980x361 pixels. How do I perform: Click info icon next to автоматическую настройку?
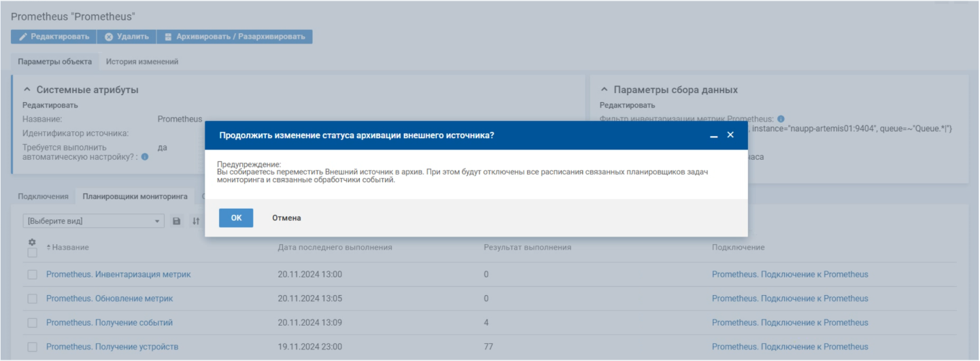[x=145, y=156]
